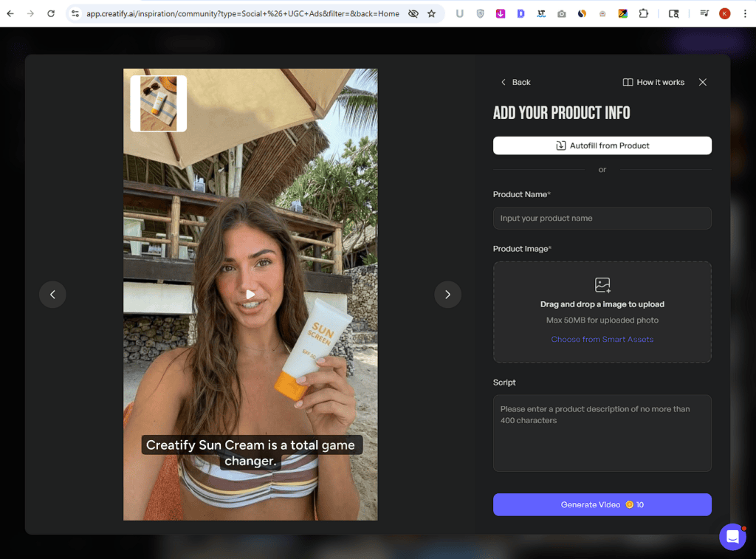Close the product info dialog
756x559 pixels.
click(703, 83)
